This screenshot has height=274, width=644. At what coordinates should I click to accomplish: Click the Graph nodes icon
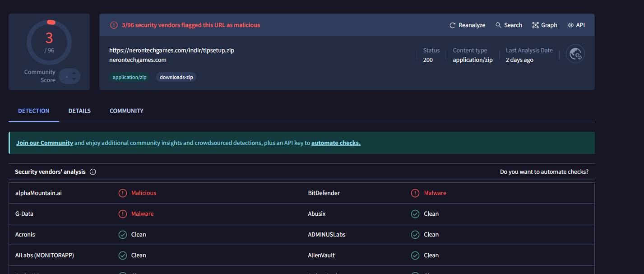coord(536,25)
